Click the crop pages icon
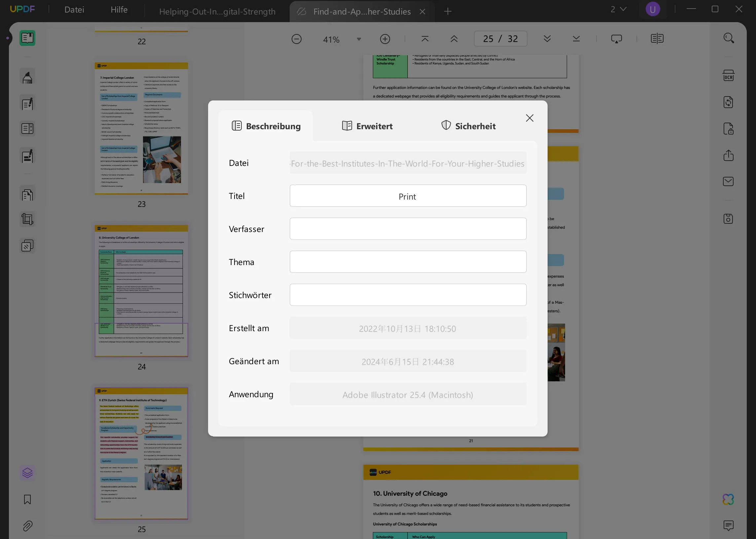Viewport: 756px width, 539px height. (27, 219)
